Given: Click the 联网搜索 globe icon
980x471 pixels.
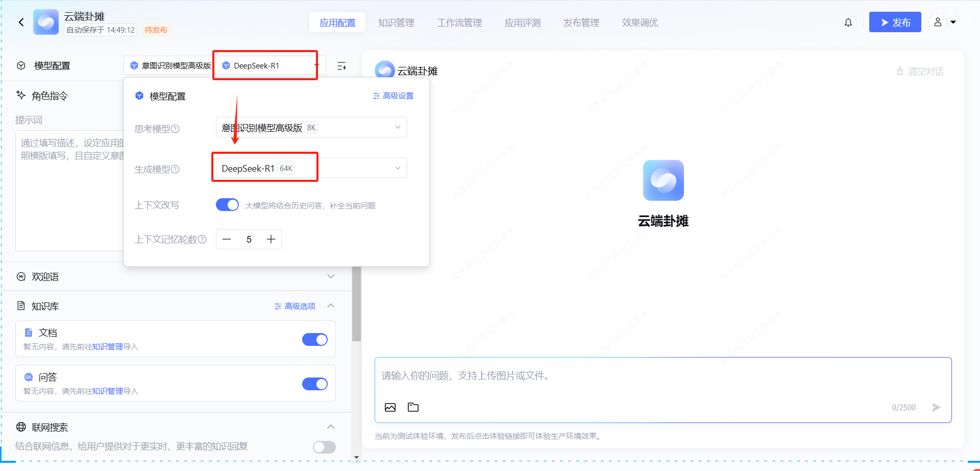Looking at the screenshot, I should (21, 427).
